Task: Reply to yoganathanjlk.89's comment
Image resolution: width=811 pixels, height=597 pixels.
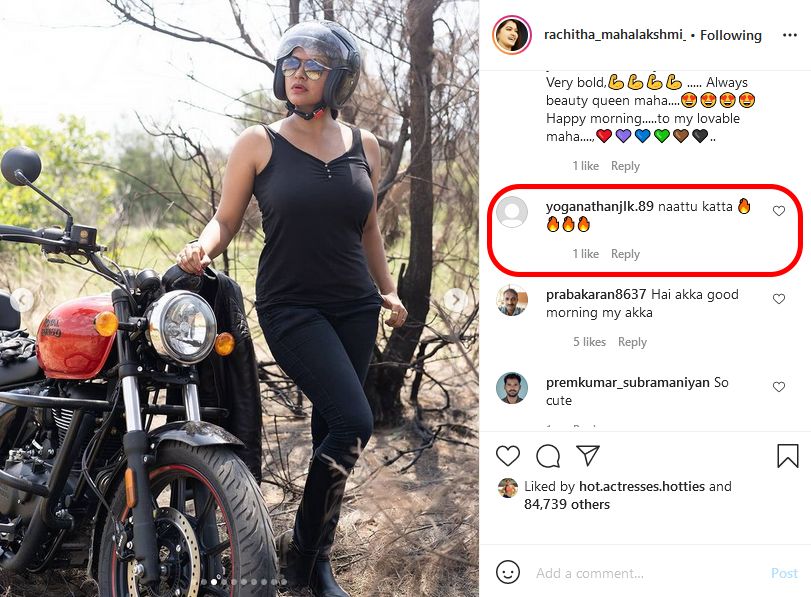Action: (625, 254)
